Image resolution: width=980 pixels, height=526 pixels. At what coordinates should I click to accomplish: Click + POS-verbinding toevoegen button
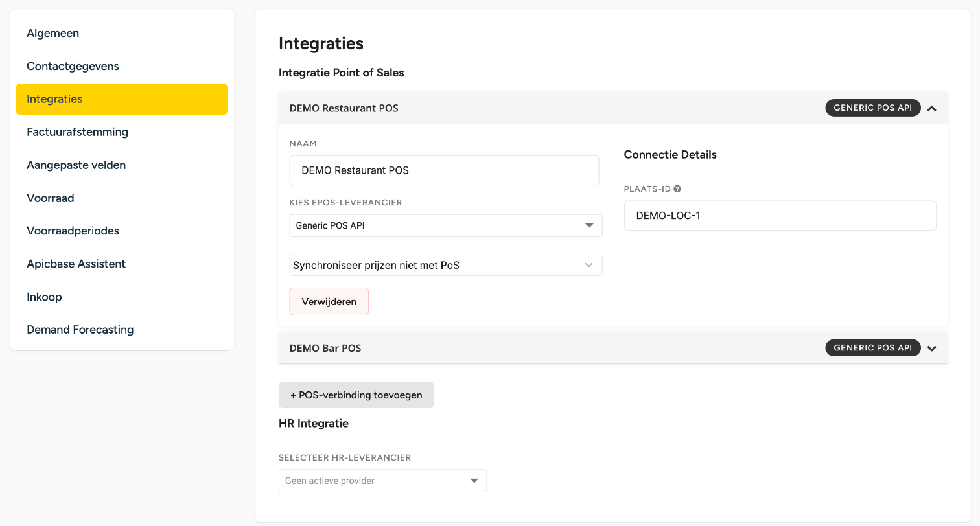coord(356,394)
